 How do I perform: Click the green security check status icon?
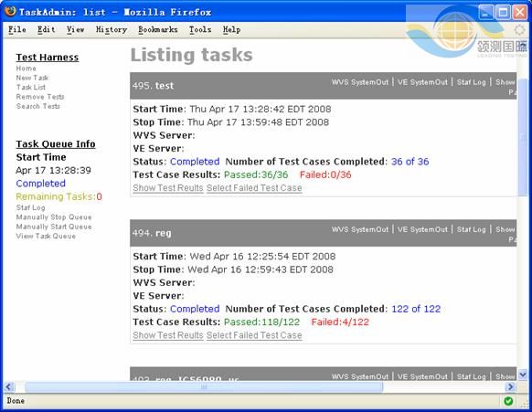[508, 401]
